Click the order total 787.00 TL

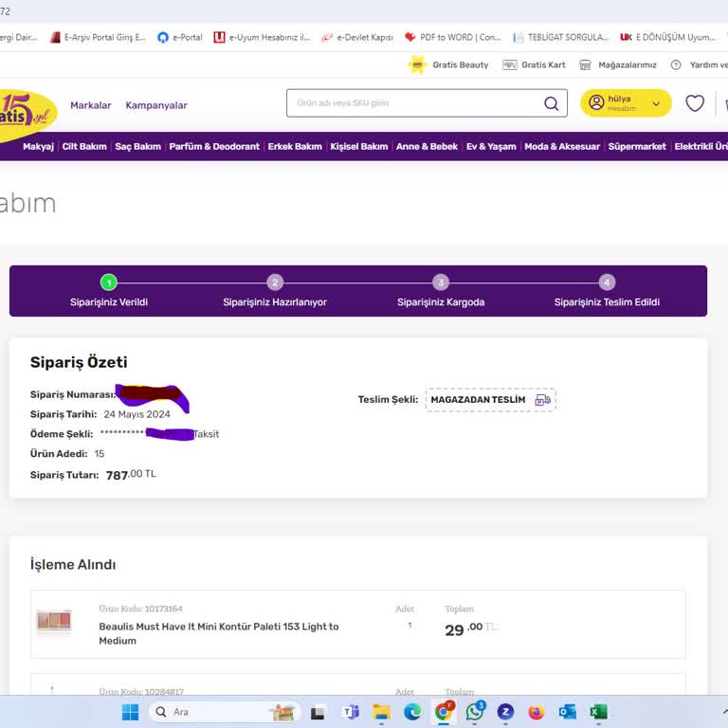click(x=131, y=475)
